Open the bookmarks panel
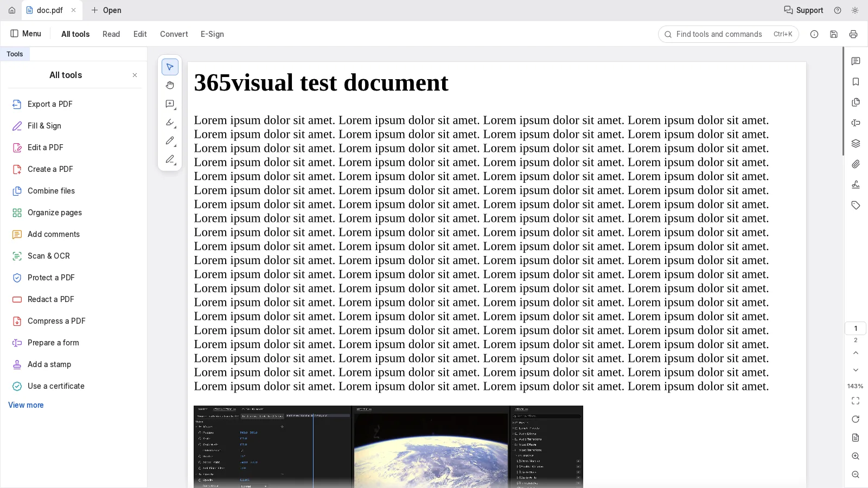Image resolution: width=868 pixels, height=488 pixels. coord(856,82)
